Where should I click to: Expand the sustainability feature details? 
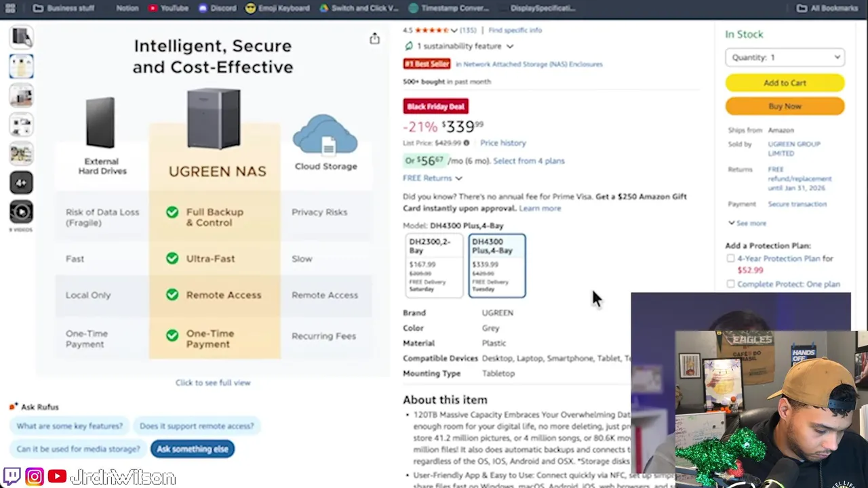(x=509, y=46)
